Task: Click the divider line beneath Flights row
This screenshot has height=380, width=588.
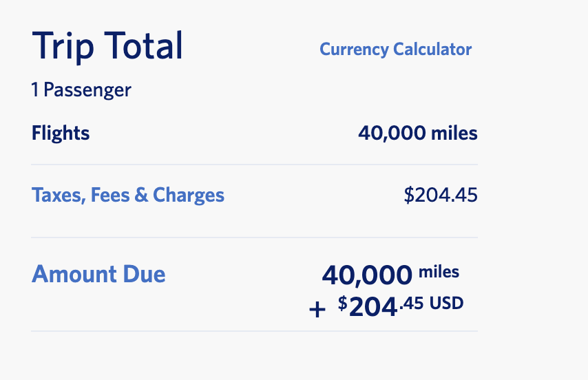Action: coord(254,165)
